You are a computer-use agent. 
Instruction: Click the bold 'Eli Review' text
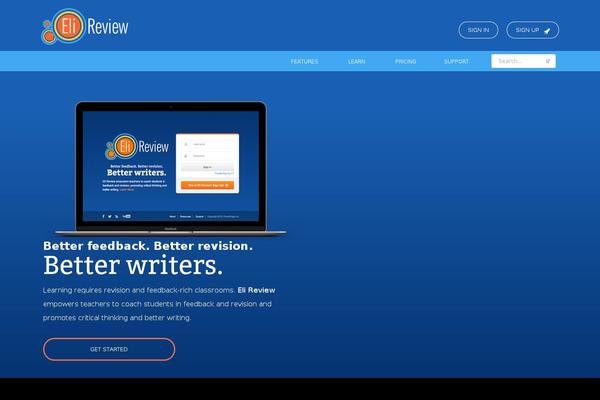tap(256, 290)
